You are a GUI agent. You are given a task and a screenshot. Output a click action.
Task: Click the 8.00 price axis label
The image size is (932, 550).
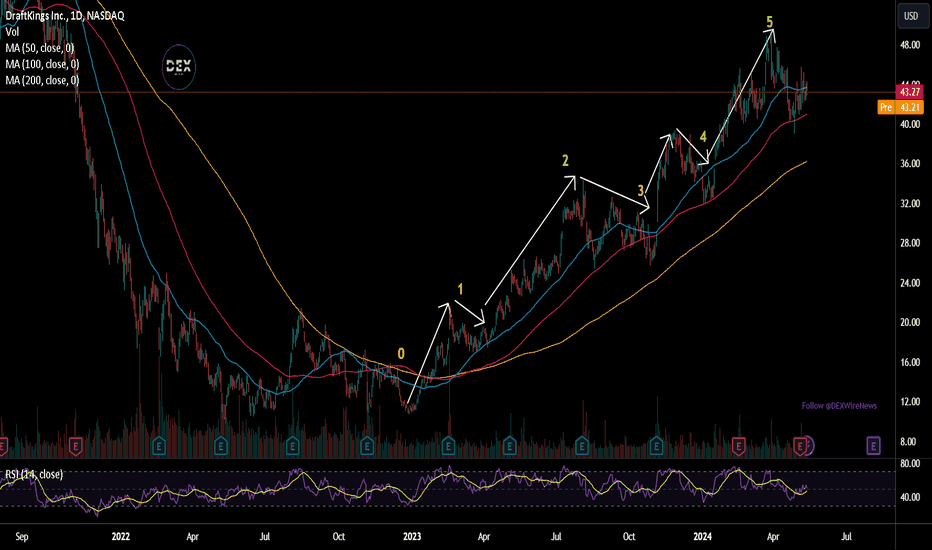908,442
